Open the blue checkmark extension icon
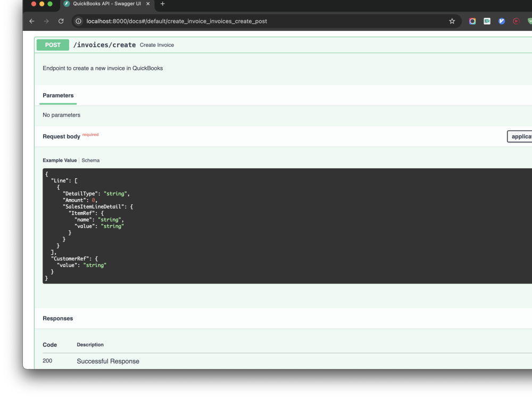This screenshot has width=532, height=399. 502,21
